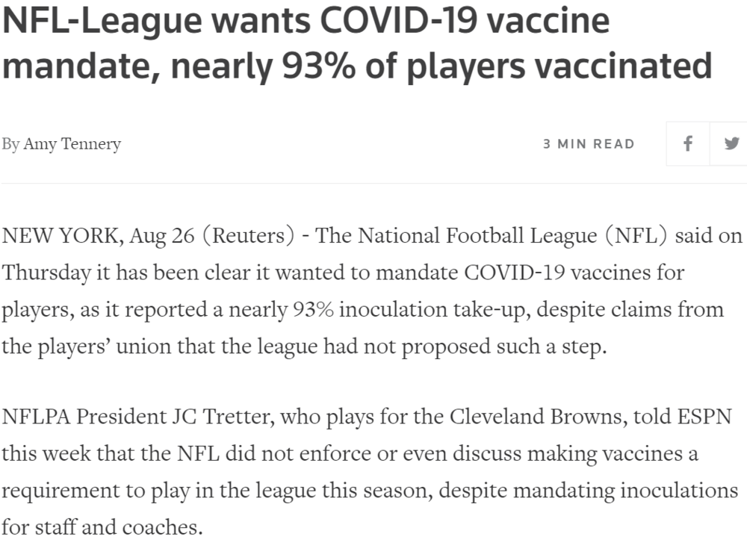Click 'for staff and coaches.' closing line
The image size is (747, 560).
click(x=102, y=527)
